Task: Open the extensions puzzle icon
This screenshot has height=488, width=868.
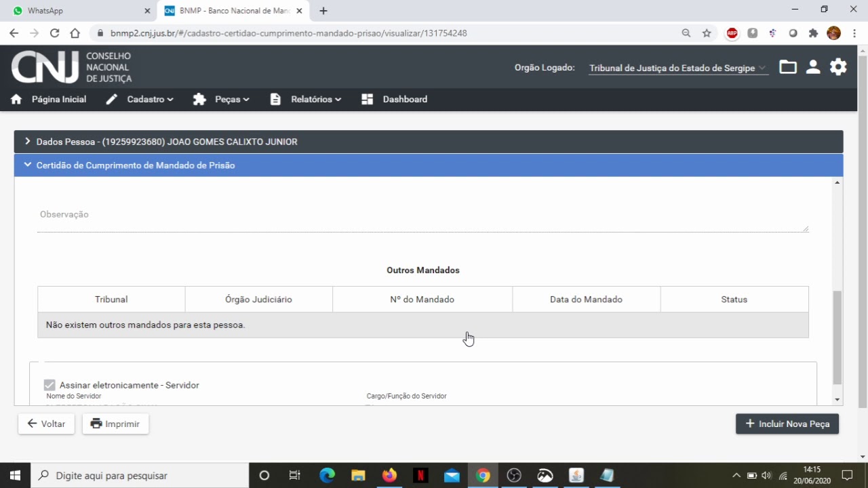Action: click(x=813, y=33)
